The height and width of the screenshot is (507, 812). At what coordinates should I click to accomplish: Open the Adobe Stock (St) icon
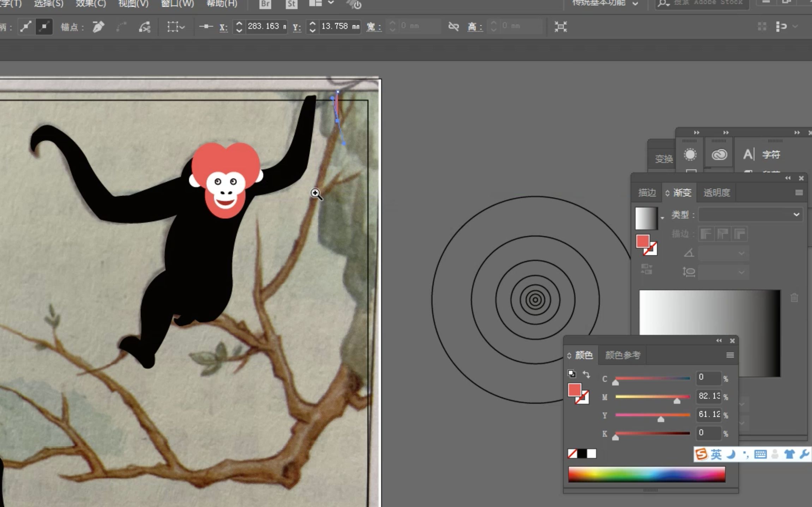291,4
